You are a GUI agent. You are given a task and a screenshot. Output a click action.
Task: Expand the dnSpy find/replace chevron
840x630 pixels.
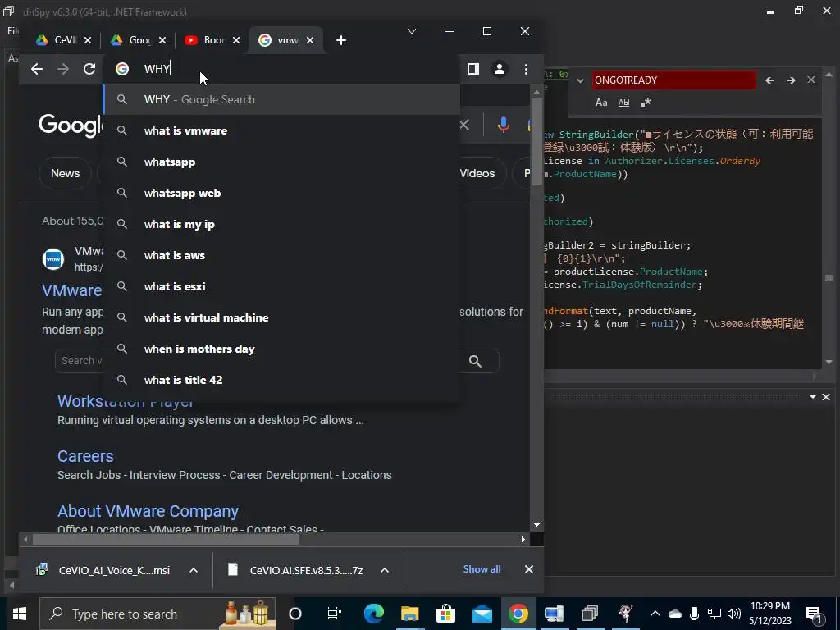(x=580, y=80)
